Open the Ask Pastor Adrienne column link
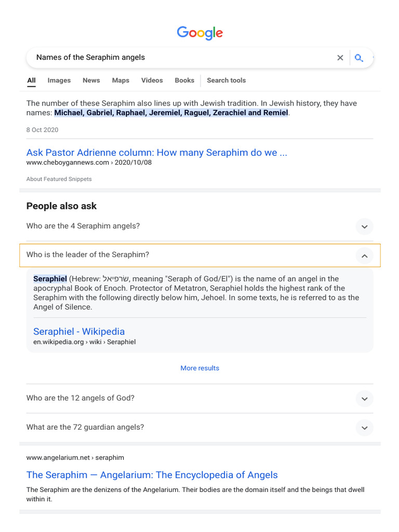This screenshot has width=399, height=532. coord(156,153)
